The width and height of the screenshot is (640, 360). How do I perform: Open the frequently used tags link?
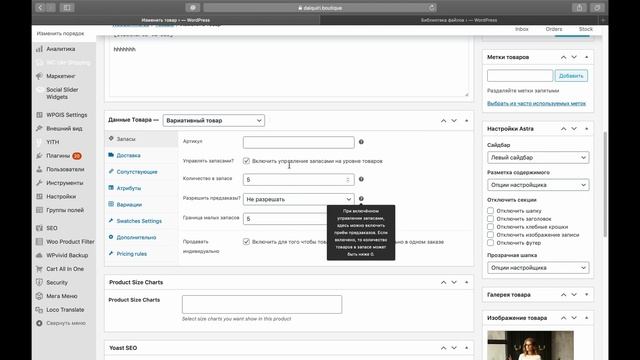pyautogui.click(x=536, y=104)
